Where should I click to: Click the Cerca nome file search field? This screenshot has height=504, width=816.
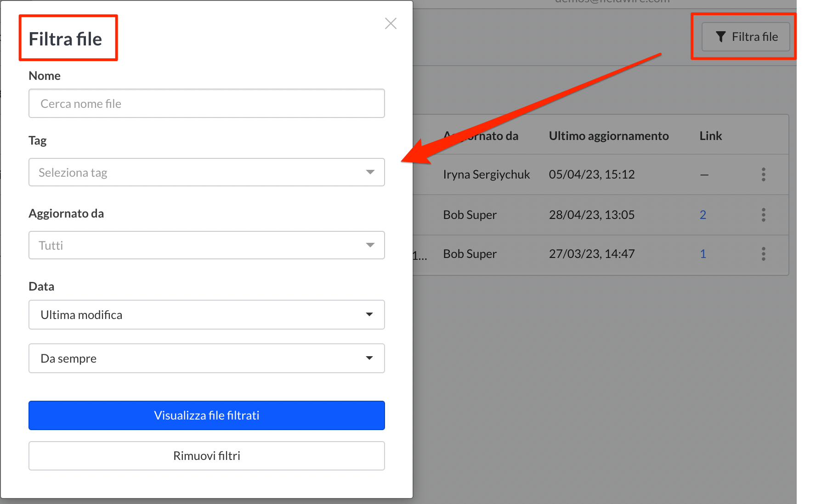[206, 104]
